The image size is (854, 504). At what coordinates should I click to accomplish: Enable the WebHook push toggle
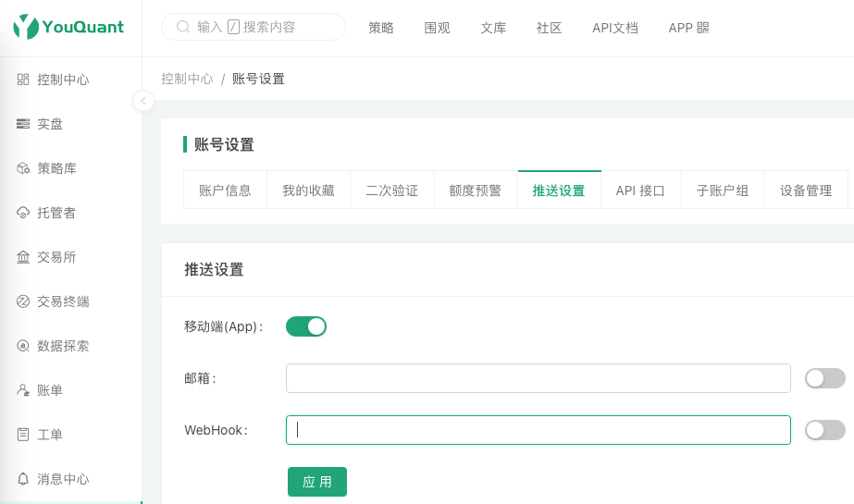pyautogui.click(x=825, y=430)
